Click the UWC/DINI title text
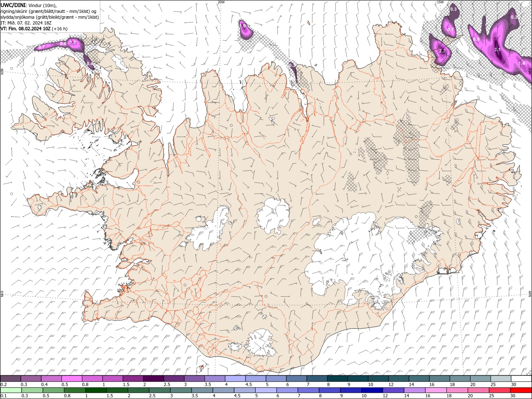The height and width of the screenshot is (399, 532). (x=14, y=5)
